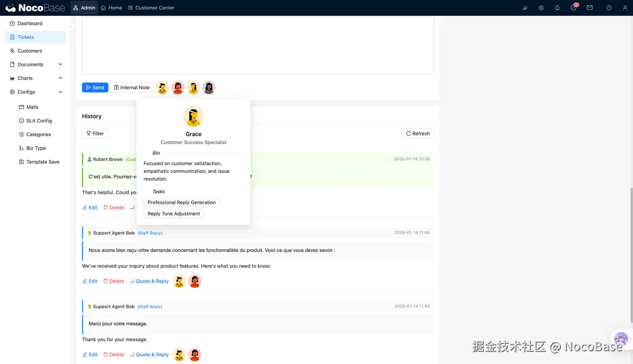
Task: Click the 'History' section heading
Action: click(x=91, y=116)
